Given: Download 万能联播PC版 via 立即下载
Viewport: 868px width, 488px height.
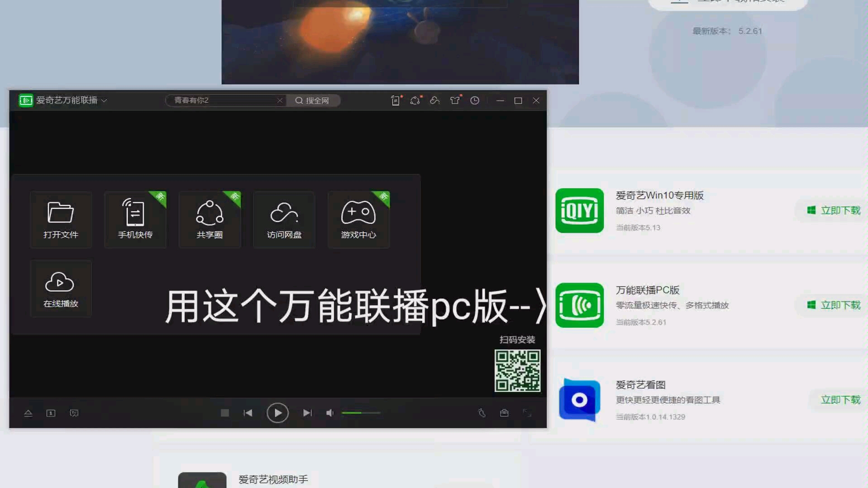Looking at the screenshot, I should click(x=833, y=305).
